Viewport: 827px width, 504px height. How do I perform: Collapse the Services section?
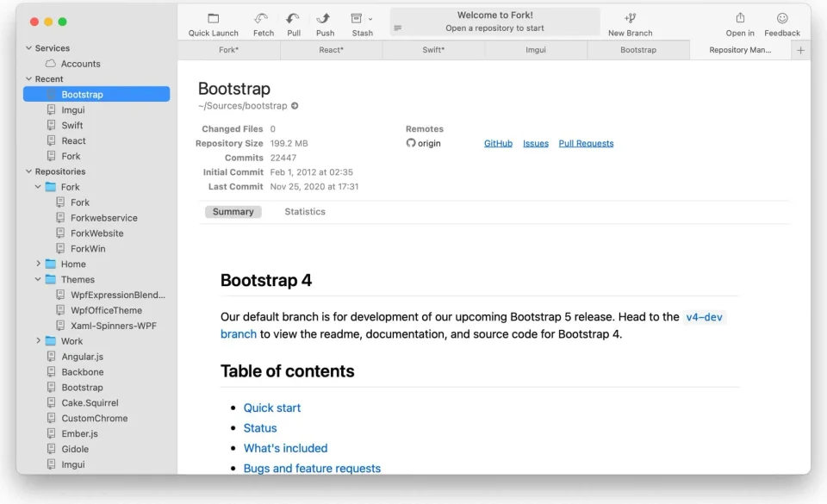coord(28,48)
